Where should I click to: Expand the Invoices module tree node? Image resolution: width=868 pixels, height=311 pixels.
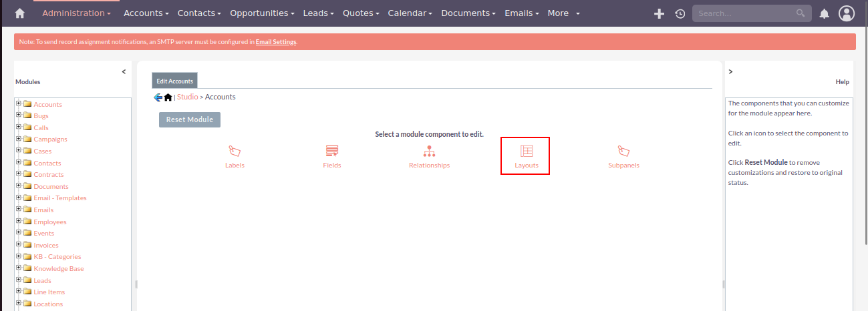[x=19, y=245]
